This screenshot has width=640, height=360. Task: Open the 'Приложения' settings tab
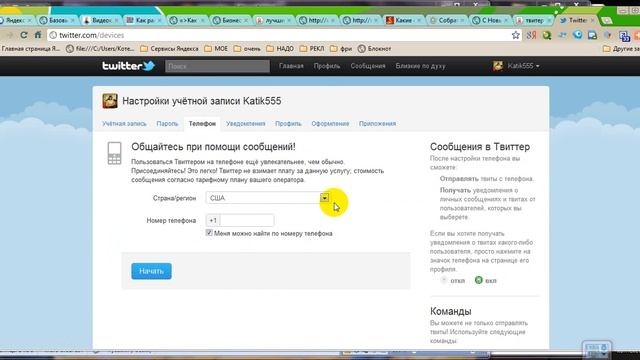coord(378,123)
